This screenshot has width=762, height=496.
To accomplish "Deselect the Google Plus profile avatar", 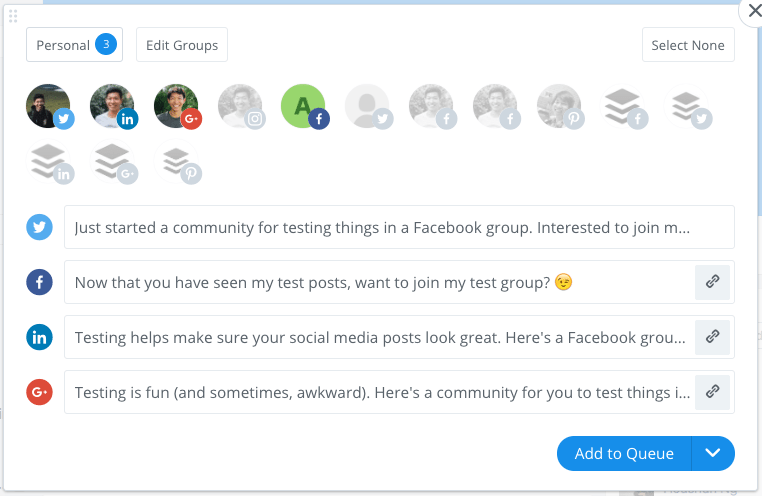I will [176, 106].
